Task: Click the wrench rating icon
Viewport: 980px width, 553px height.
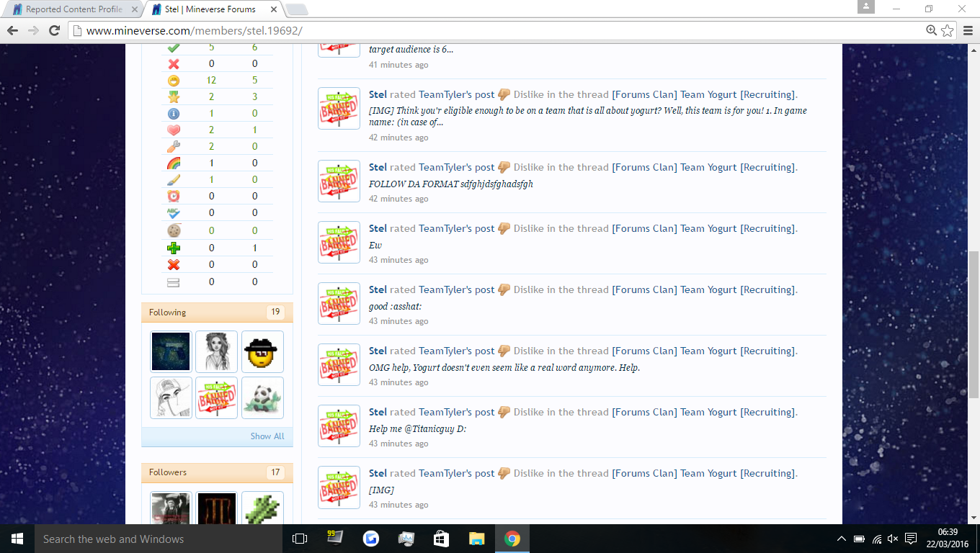Action: click(x=173, y=147)
